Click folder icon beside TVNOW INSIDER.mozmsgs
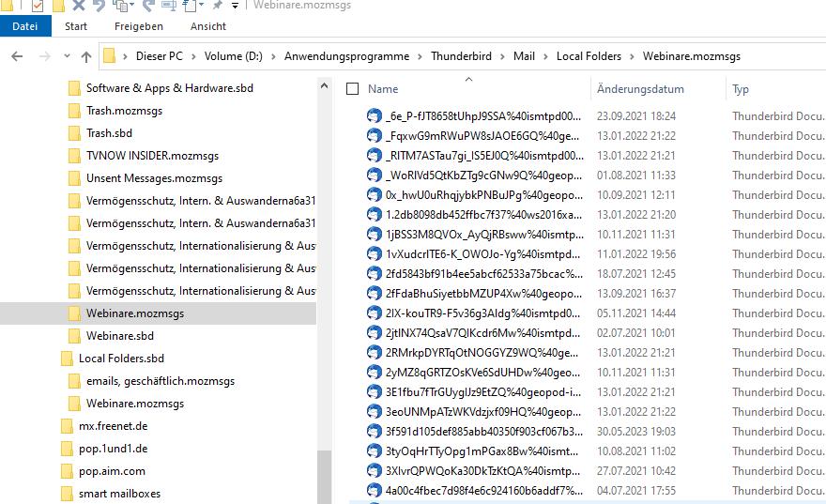Image resolution: width=826 pixels, height=504 pixels. (74, 156)
